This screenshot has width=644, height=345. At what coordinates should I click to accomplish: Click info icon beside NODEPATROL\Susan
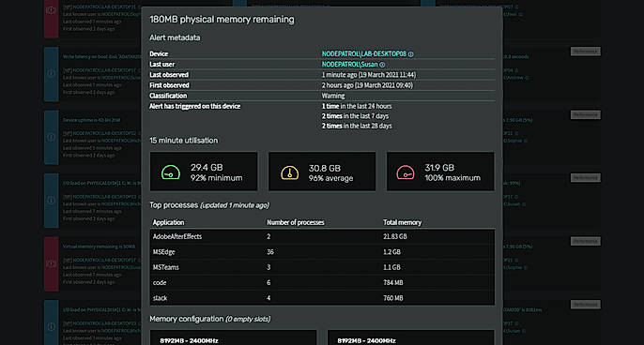click(382, 65)
